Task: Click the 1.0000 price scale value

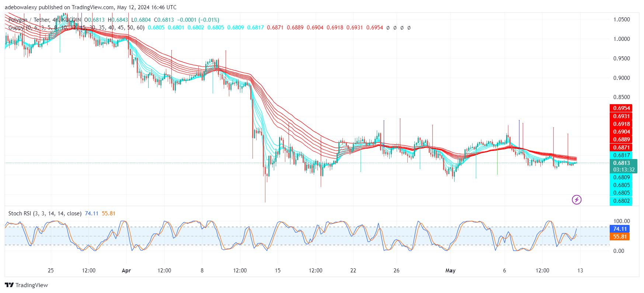Action: [x=622, y=39]
